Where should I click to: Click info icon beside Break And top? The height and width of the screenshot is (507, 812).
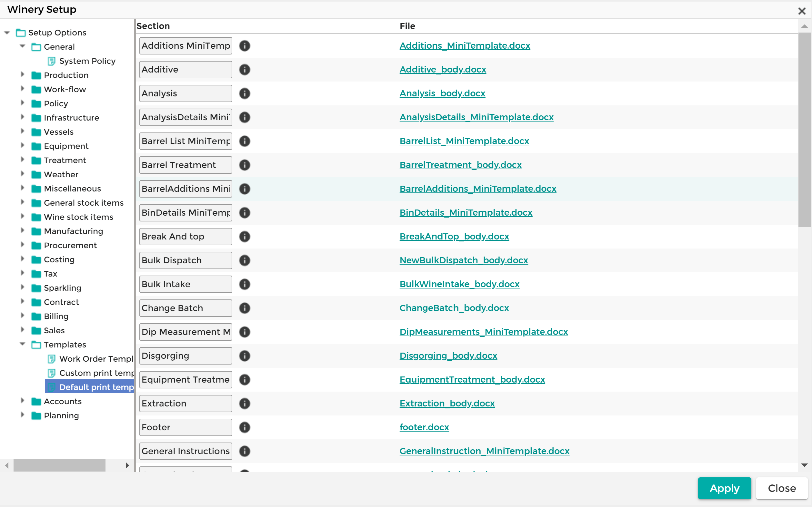pos(245,236)
